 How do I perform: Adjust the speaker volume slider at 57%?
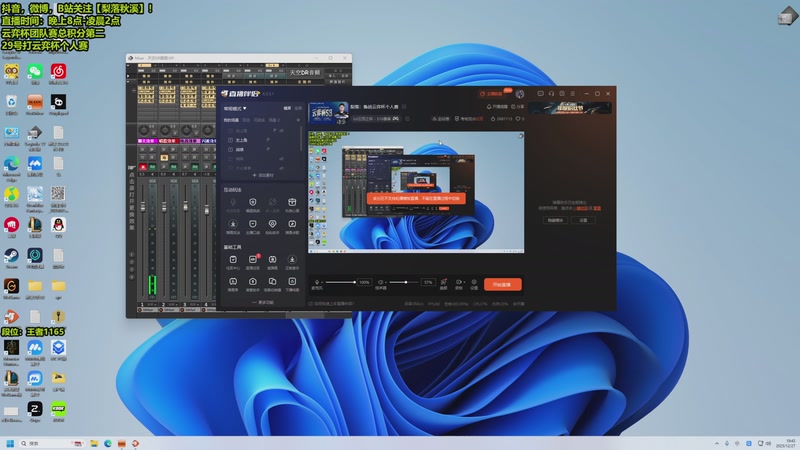[x=405, y=282]
